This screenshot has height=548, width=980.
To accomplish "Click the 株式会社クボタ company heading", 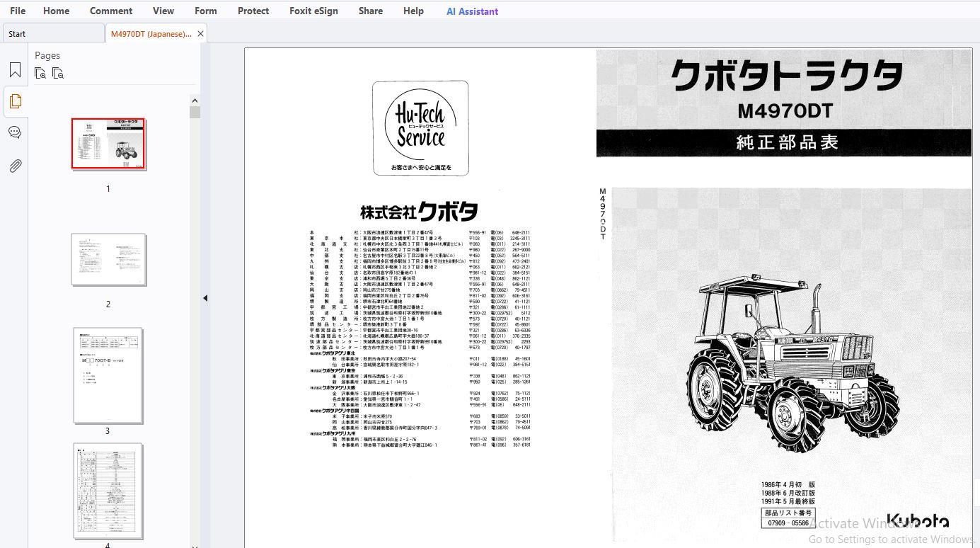I will [419, 211].
